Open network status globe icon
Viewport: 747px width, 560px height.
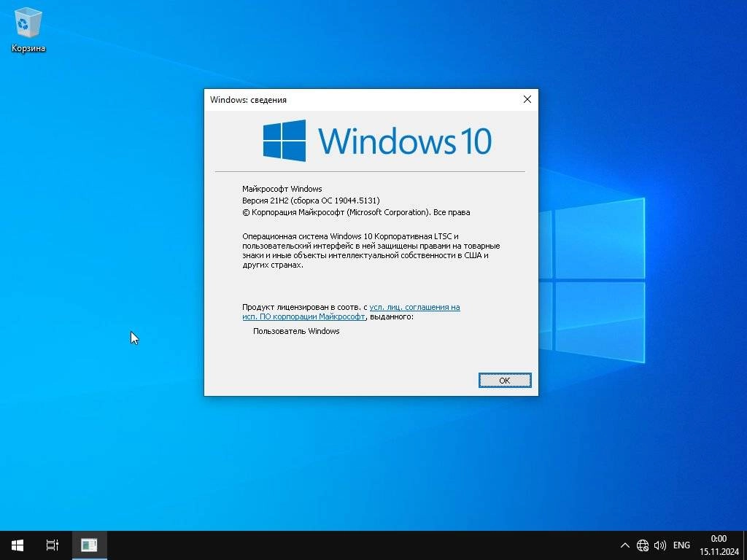pyautogui.click(x=643, y=545)
